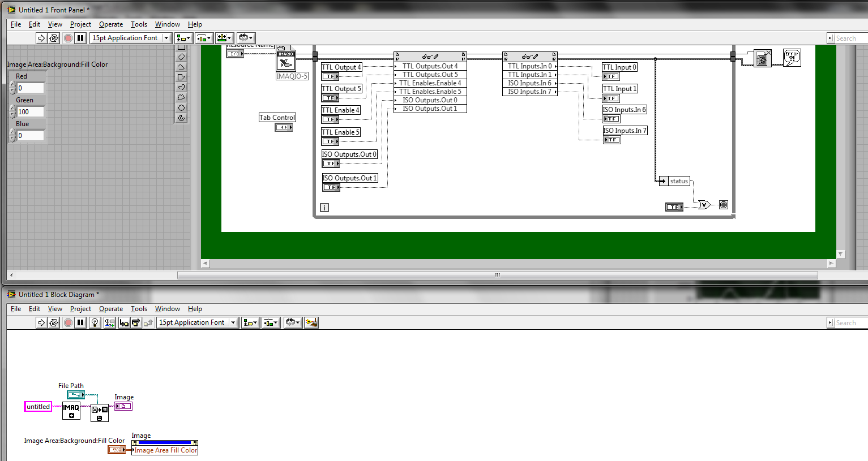The image size is (868, 461).
Task: Open Distribute Objects dropdown in Front Panel
Action: [x=204, y=38]
